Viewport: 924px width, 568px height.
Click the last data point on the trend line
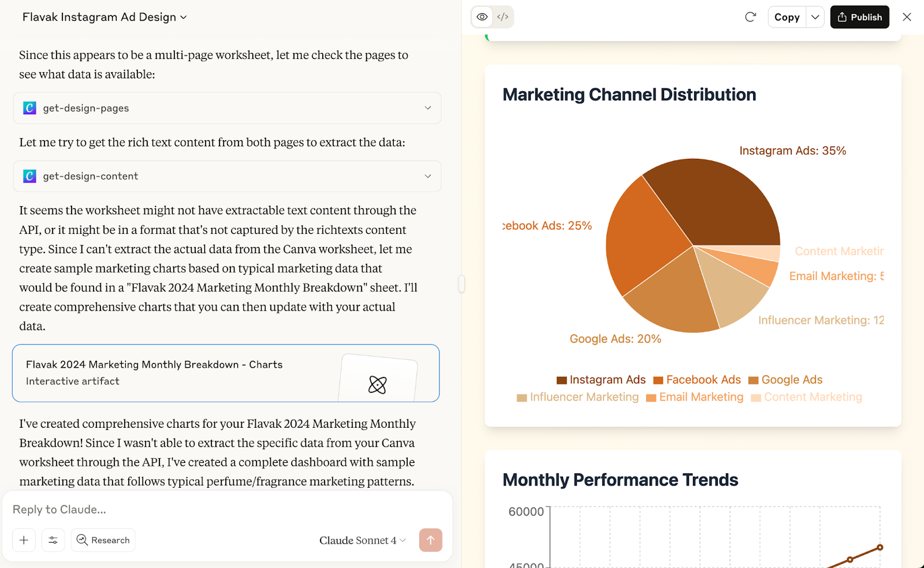[880, 547]
